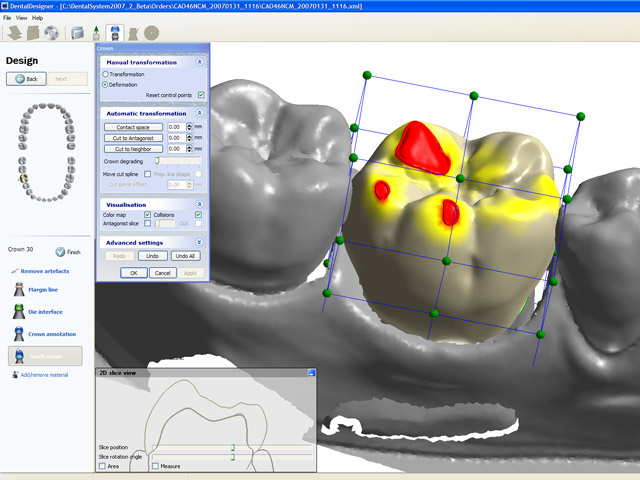Viewport: 640px width, 480px height.
Task: Click the Finish checkmark icon
Action: pos(60,252)
